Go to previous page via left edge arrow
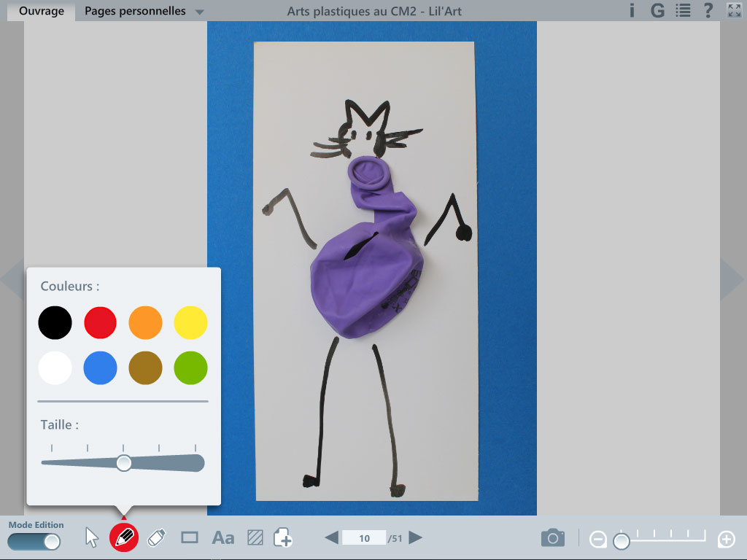Screen dimensions: 747x560 click(12, 280)
